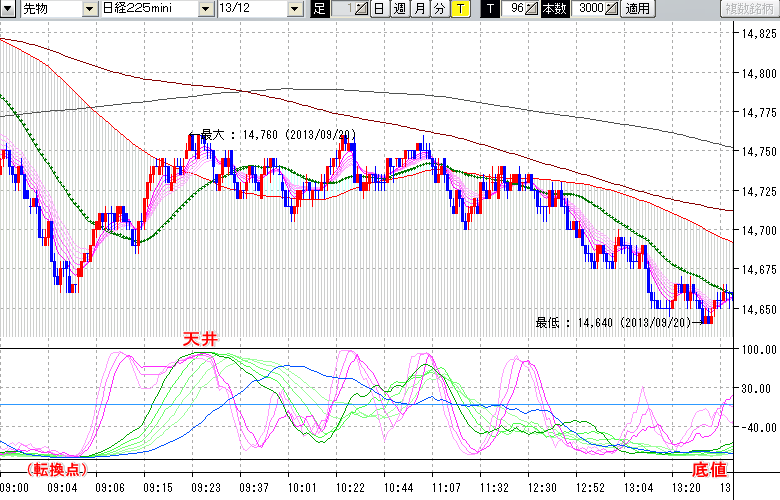Image resolution: width=780 pixels, height=500 pixels.
Task: Select the 日 daily timeframe button
Action: click(378, 9)
